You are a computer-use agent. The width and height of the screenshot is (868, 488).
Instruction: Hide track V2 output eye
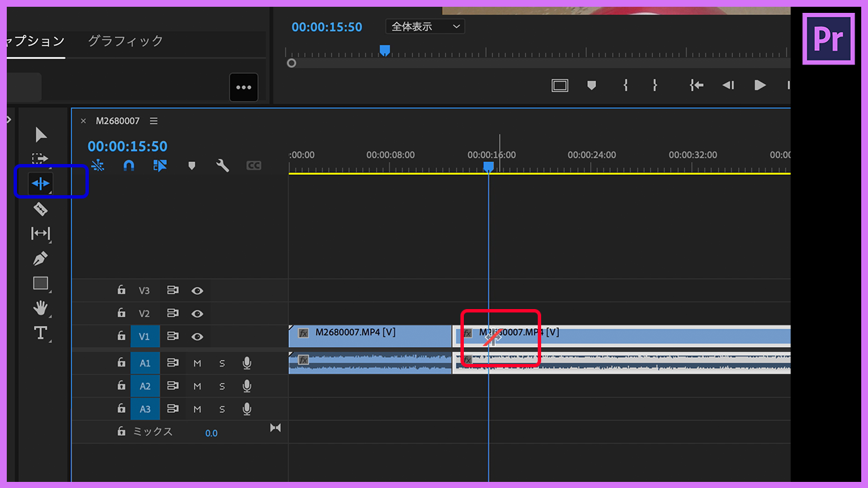click(197, 314)
